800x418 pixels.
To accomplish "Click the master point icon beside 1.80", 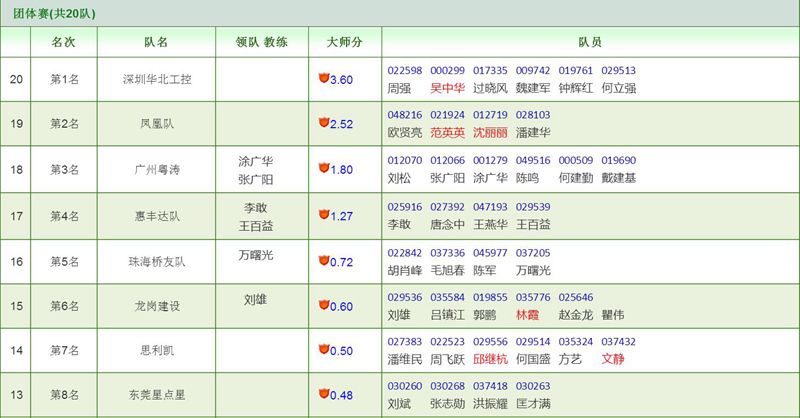I will 323,168.
